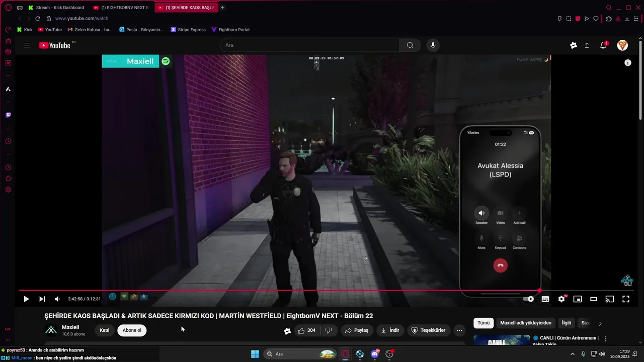Open Stripe Express bookmark
The width and height of the screenshot is (644, 362).
pyautogui.click(x=188, y=30)
